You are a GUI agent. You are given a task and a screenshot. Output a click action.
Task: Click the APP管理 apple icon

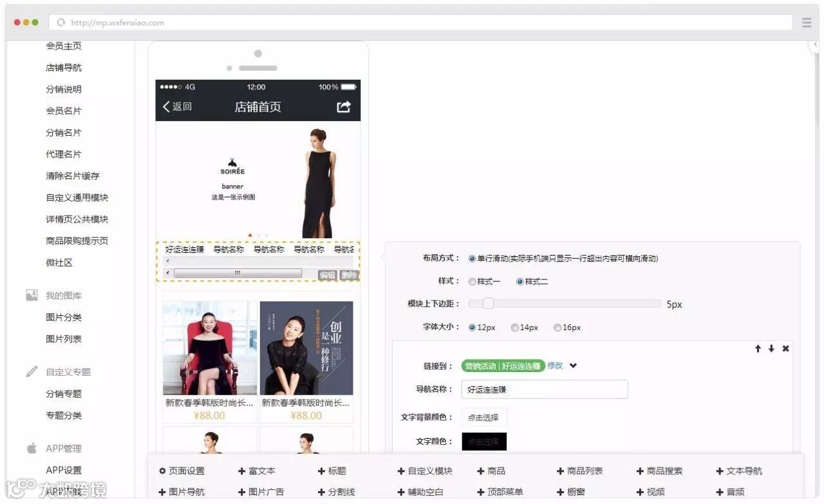pyautogui.click(x=32, y=448)
